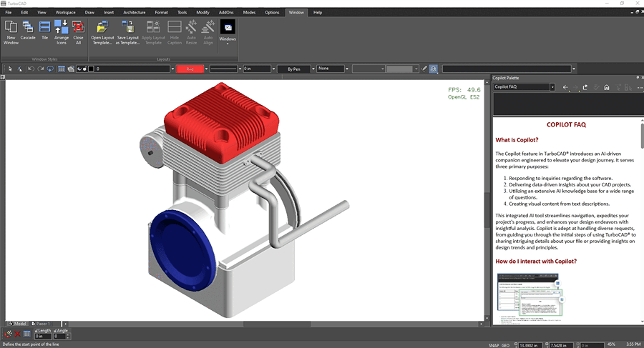Expand the By Pen dropdown arrow
644x348 pixels.
(x=313, y=69)
